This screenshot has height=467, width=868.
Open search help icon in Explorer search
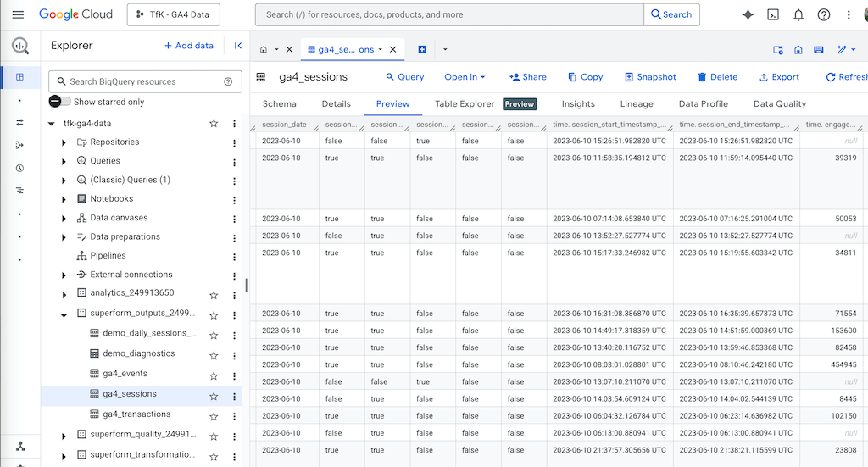click(x=228, y=81)
